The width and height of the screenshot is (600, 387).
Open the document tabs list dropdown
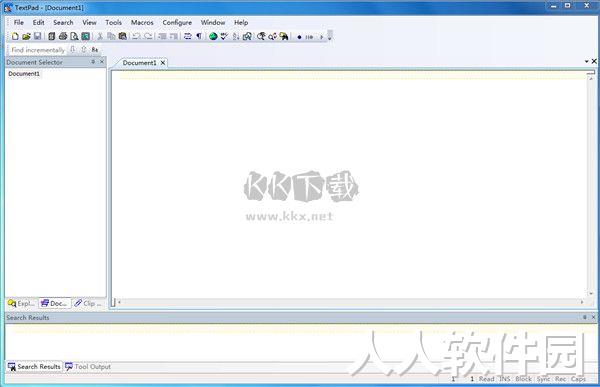(586, 61)
